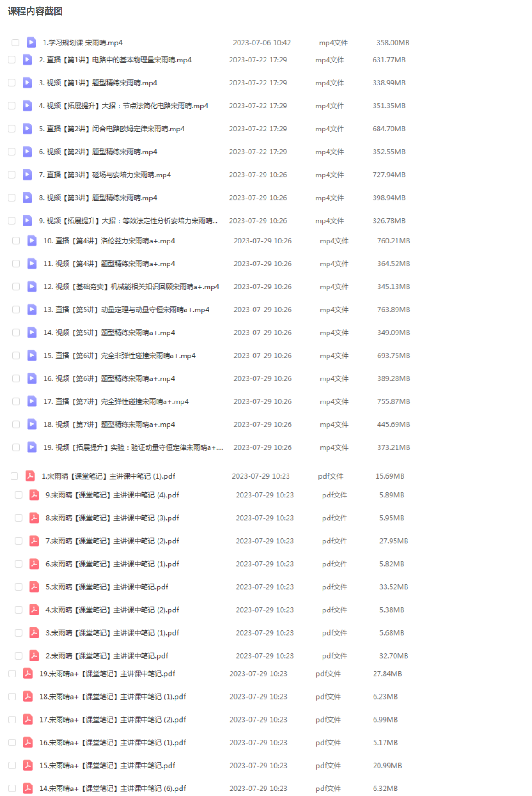Tick checkbox for 12. 视频【基础夯实】机械能相关知识回顾
This screenshot has width=532, height=796.
click(16, 287)
